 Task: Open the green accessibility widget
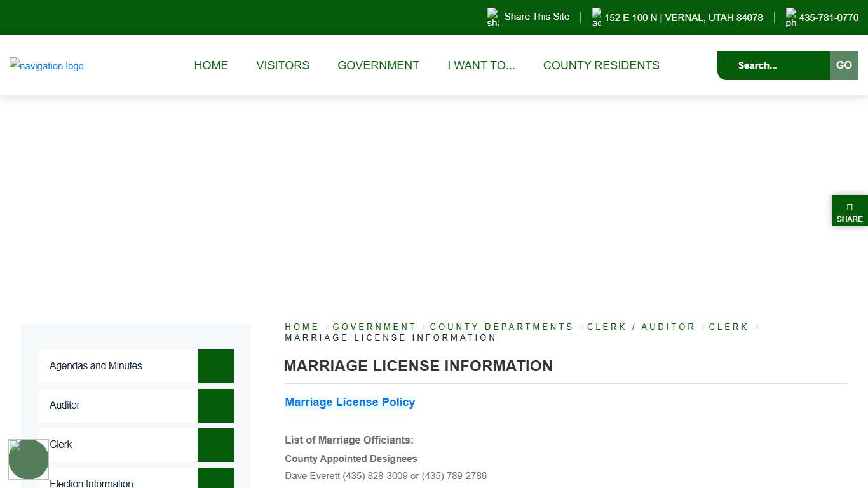[29, 459]
